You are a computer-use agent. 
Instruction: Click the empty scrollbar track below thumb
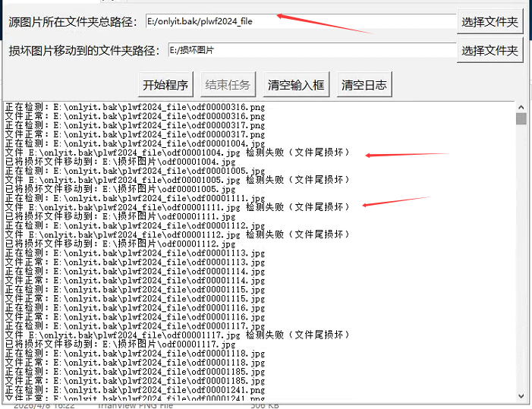coord(521,266)
